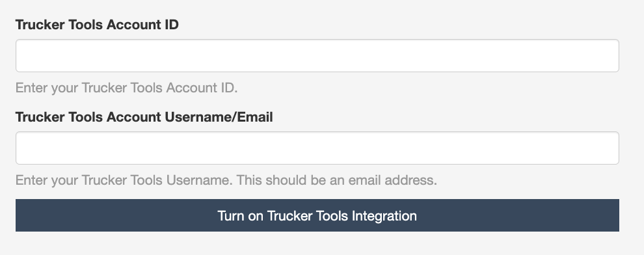This screenshot has width=644, height=255.
Task: Click the dark blue integration button
Action: click(x=317, y=215)
